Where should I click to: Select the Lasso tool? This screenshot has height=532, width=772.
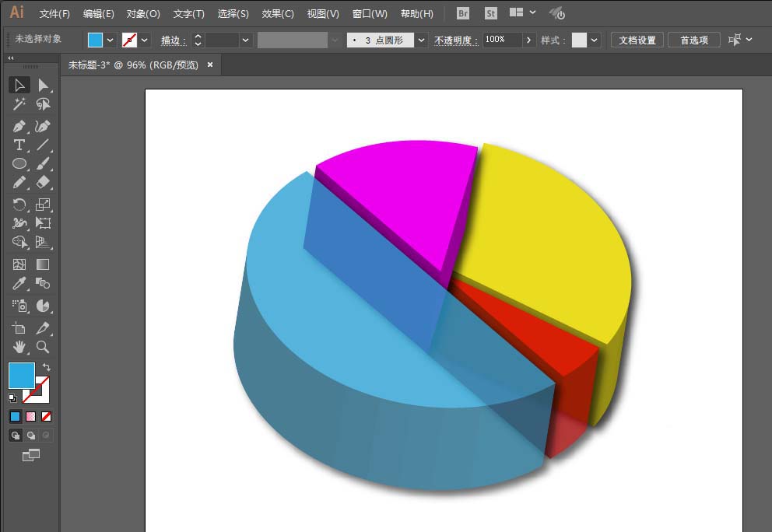(43, 104)
